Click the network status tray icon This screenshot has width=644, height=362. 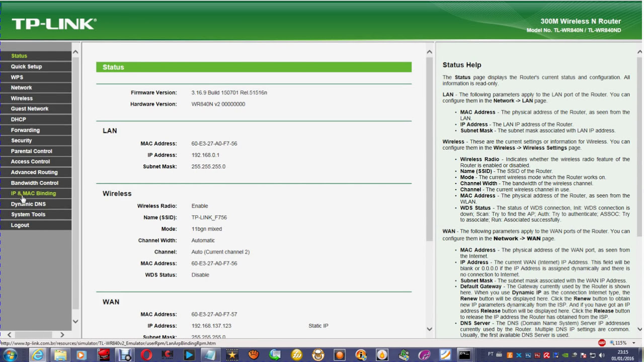[592, 355]
